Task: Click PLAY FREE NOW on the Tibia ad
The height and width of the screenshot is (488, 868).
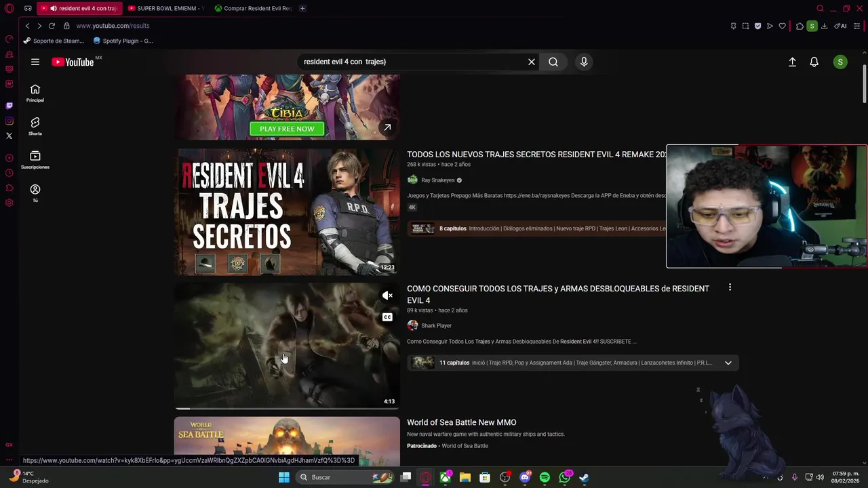Action: tap(287, 129)
